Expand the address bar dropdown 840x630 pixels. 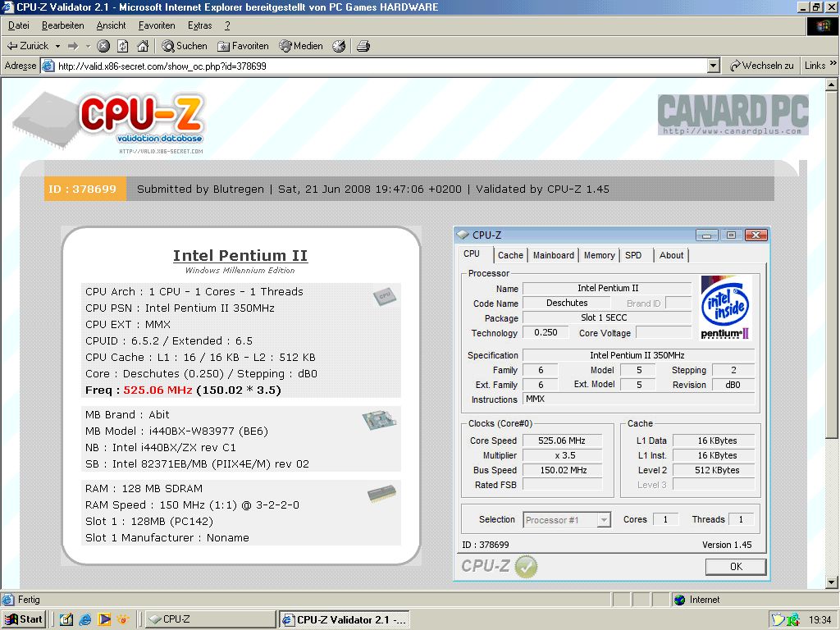[x=713, y=66]
